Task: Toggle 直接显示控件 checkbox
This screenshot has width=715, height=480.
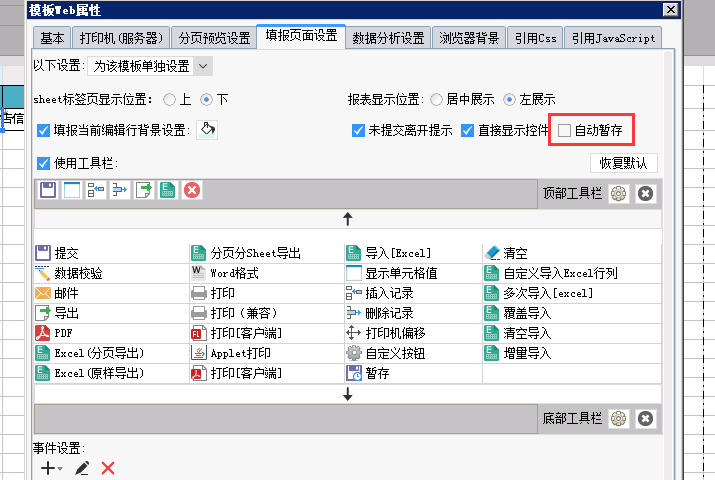Action: coord(467,131)
